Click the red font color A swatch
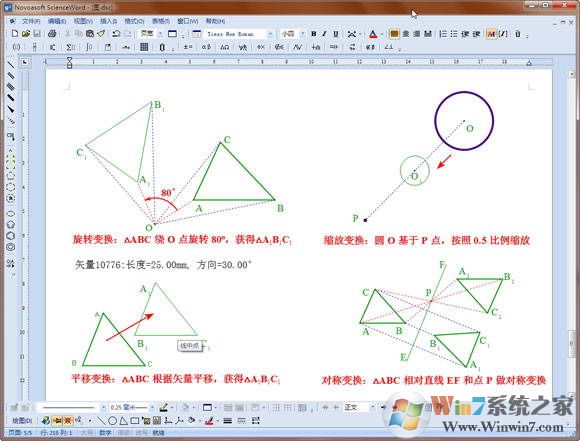580x441 pixels. 373,34
